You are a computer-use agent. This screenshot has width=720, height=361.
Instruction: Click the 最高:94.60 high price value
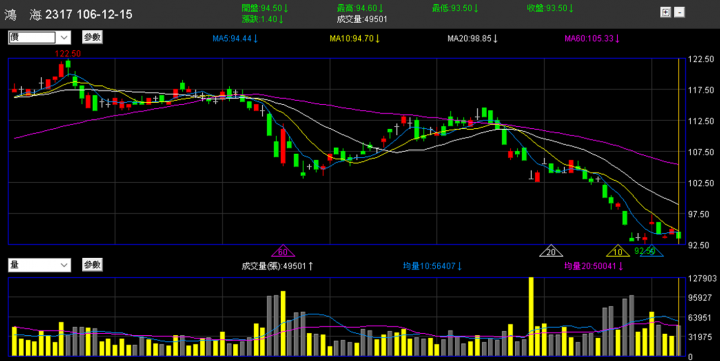(360, 8)
